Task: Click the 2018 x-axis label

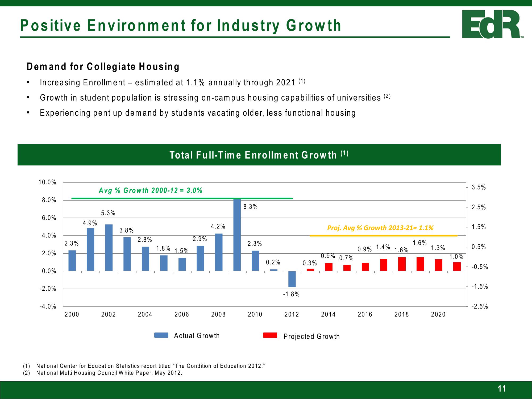Action: [402, 314]
